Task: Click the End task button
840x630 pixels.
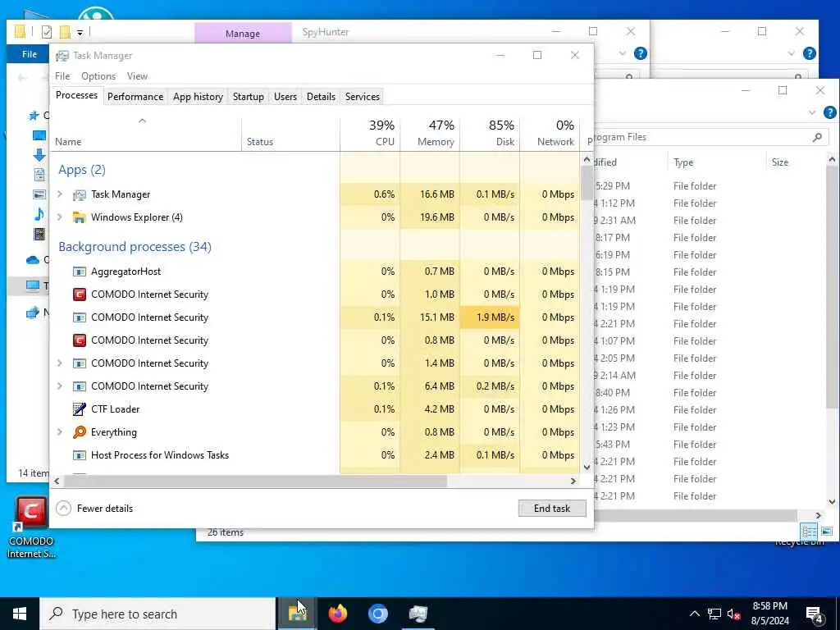Action: pos(552,509)
